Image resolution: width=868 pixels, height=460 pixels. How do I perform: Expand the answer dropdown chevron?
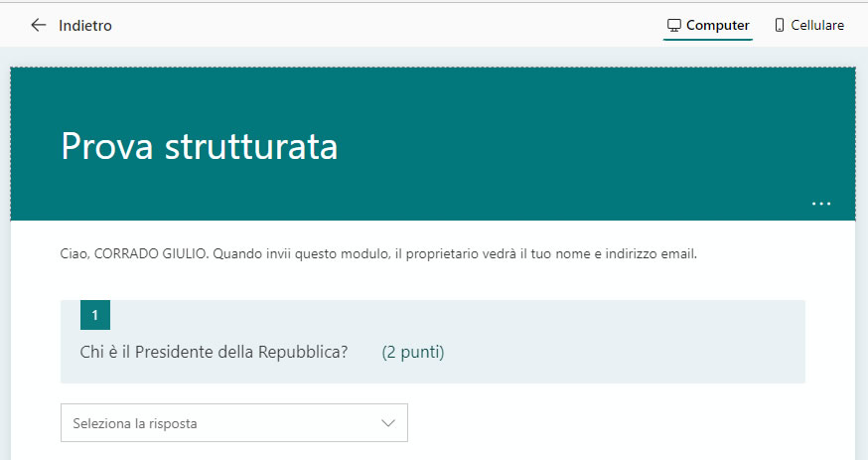(x=388, y=423)
